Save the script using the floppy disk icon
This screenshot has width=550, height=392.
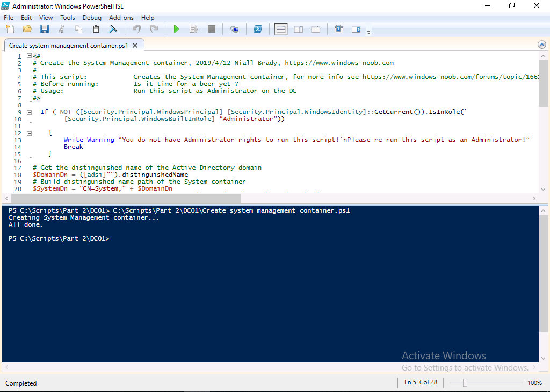[x=45, y=29]
